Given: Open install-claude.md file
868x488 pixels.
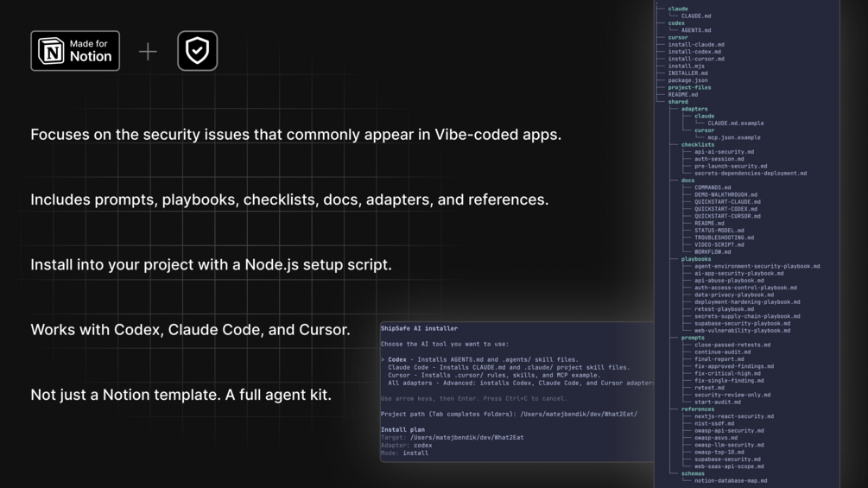Looking at the screenshot, I should pyautogui.click(x=696, y=45).
